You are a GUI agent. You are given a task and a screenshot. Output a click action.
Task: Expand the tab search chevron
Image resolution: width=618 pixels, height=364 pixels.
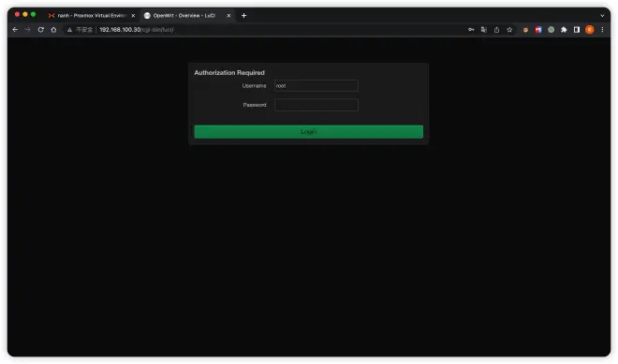point(602,16)
